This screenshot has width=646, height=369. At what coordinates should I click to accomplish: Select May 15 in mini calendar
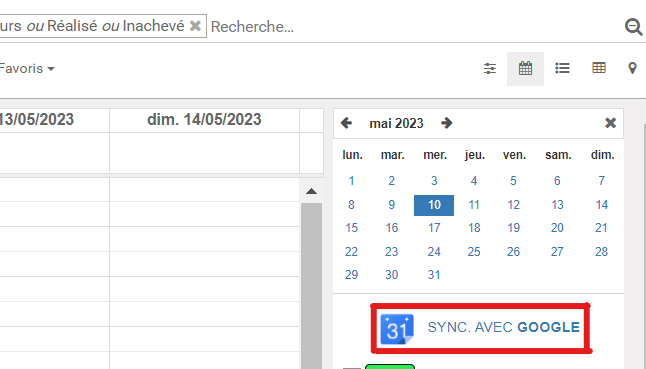point(351,228)
